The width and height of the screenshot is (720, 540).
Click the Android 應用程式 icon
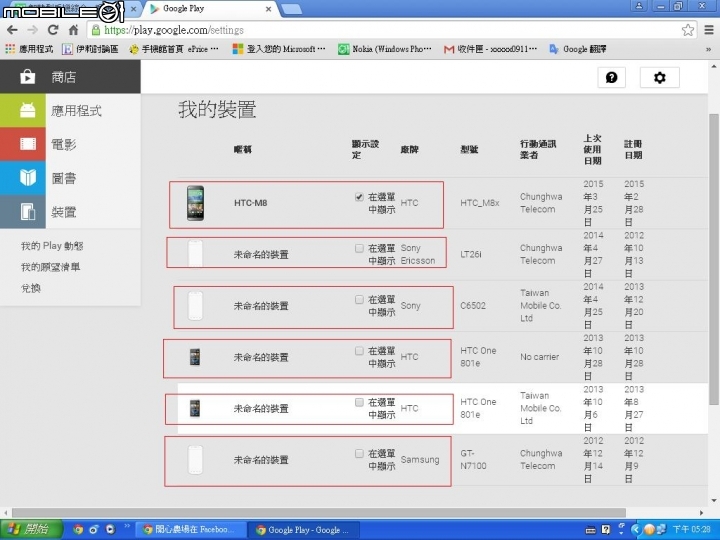coord(28,111)
